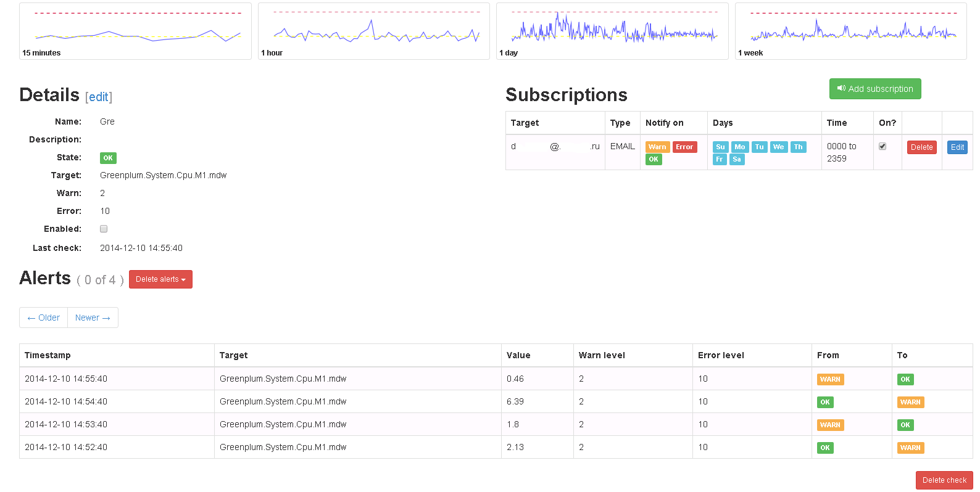Click the Warn notify badge in subscription
The height and width of the screenshot is (492, 980).
[x=657, y=147]
